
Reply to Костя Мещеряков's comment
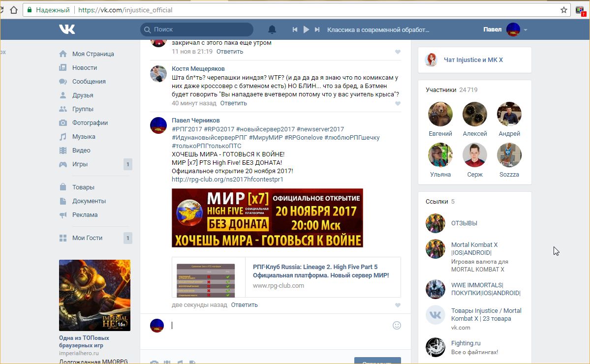click(233, 103)
